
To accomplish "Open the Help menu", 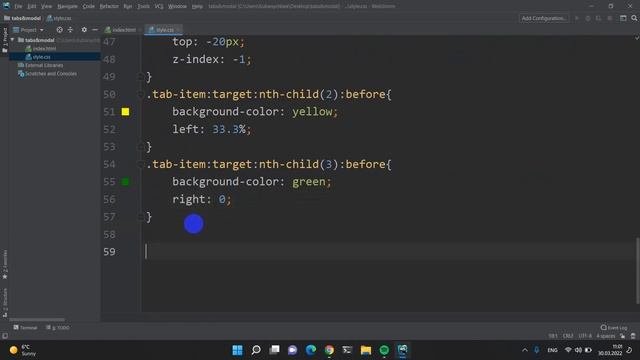I will click(x=197, y=6).
